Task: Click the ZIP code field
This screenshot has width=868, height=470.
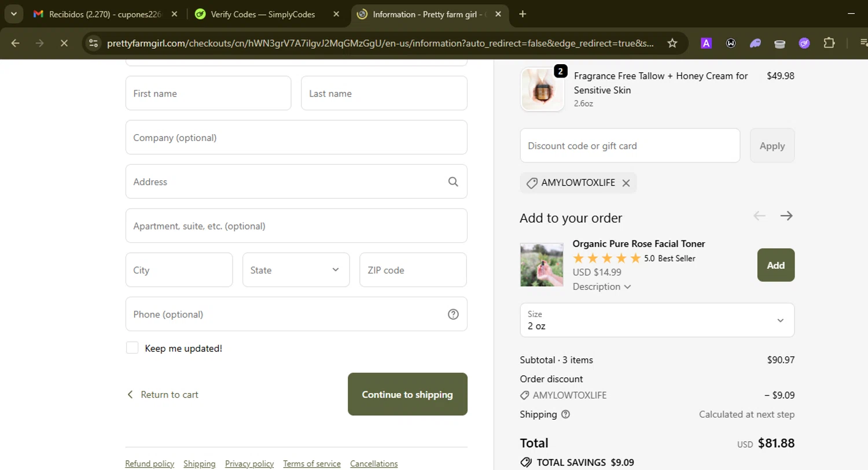Action: (413, 270)
